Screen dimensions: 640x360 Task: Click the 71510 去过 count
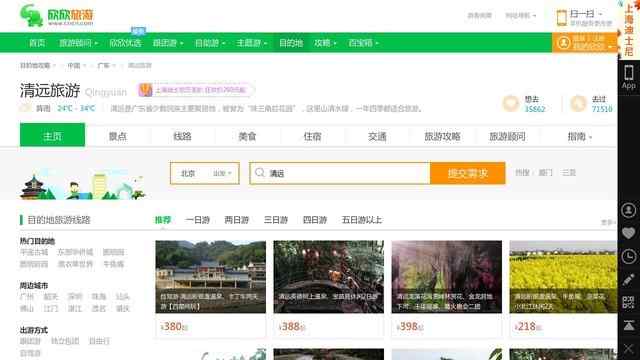click(x=602, y=109)
